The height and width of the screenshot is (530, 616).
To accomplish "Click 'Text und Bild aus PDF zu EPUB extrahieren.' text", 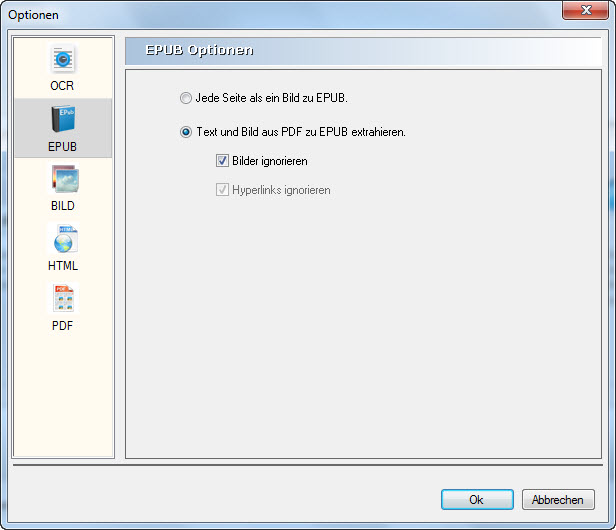I will point(301,132).
